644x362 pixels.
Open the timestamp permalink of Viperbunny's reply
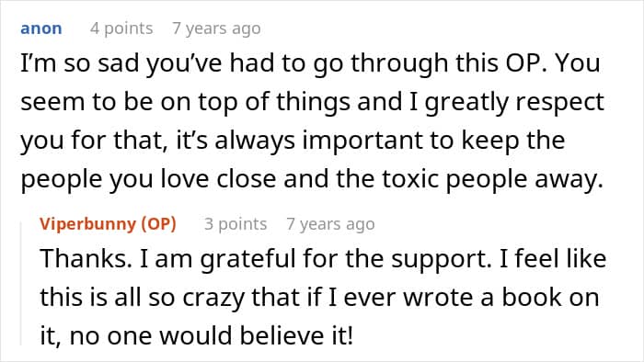click(330, 224)
